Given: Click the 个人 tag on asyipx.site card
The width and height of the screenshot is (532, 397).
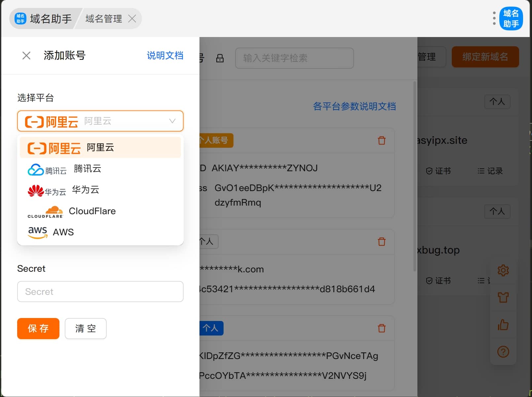Looking at the screenshot, I should (x=497, y=101).
